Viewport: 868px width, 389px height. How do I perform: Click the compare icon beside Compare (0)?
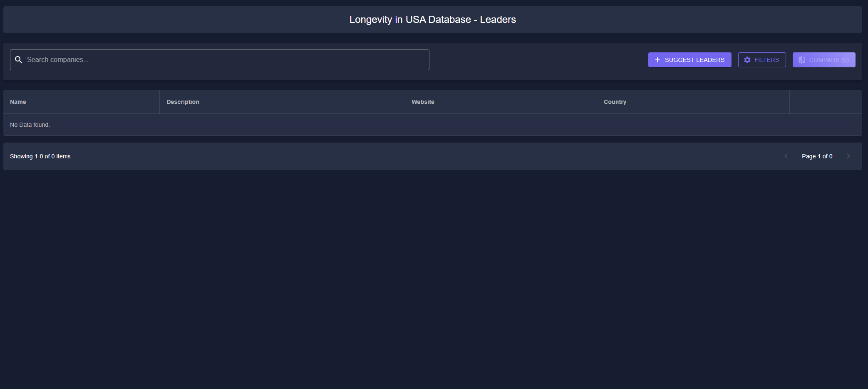click(x=802, y=60)
